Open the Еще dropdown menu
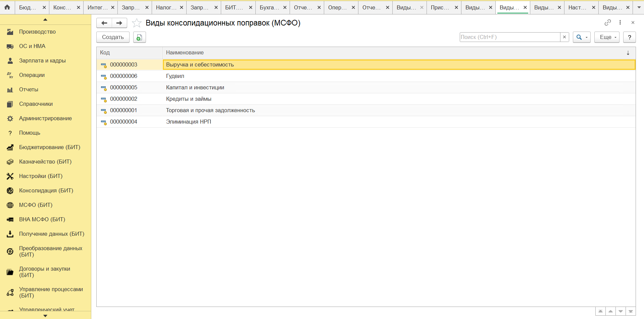Screen dimensions: 644x319 607,37
